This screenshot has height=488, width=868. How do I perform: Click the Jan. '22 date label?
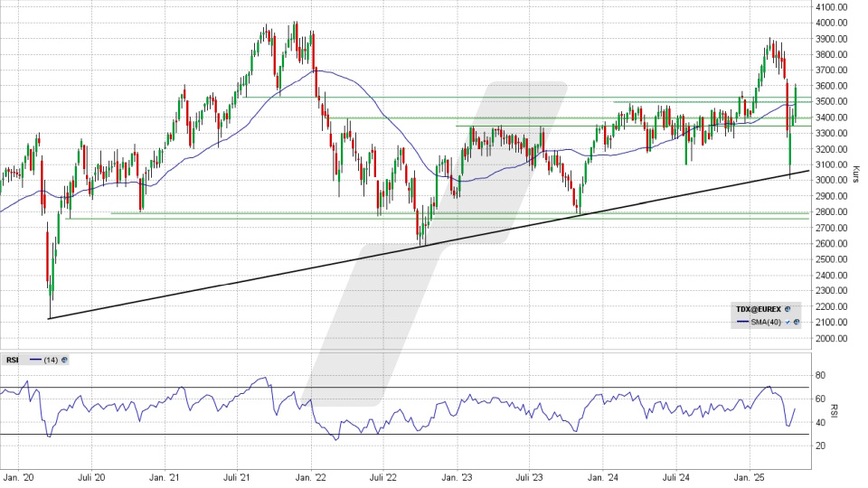point(311,477)
